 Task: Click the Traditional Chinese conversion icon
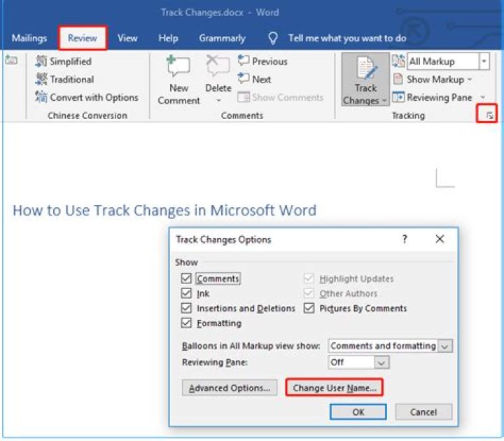click(x=41, y=79)
